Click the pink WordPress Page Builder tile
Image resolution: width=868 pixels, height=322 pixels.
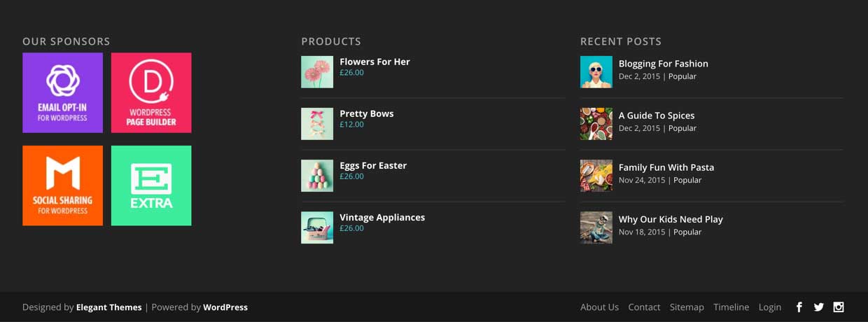tap(151, 92)
